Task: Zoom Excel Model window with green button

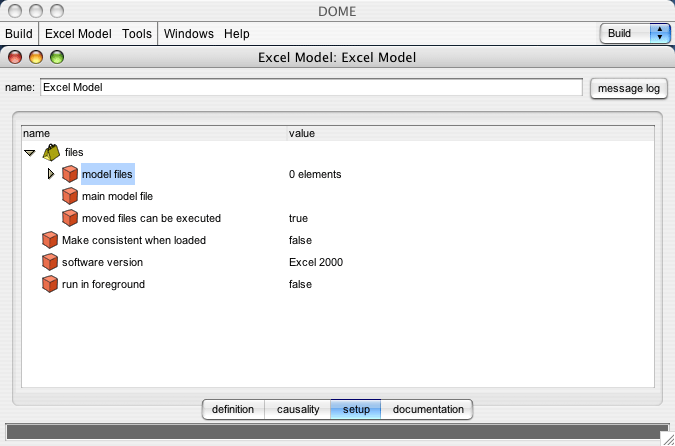Action: click(x=57, y=57)
